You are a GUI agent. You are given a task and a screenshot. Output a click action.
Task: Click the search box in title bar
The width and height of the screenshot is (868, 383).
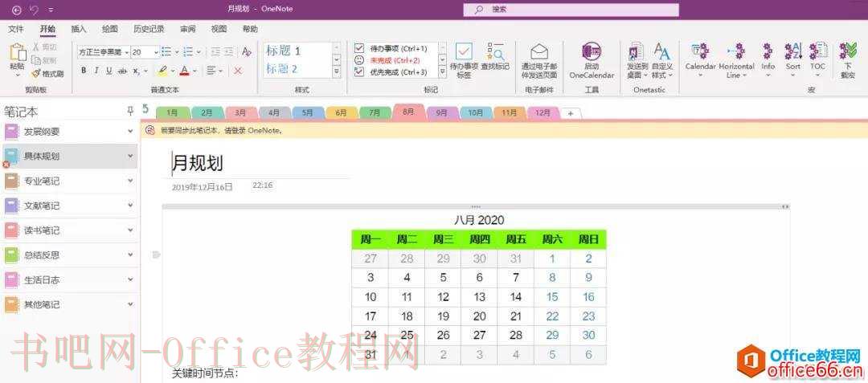click(x=571, y=10)
